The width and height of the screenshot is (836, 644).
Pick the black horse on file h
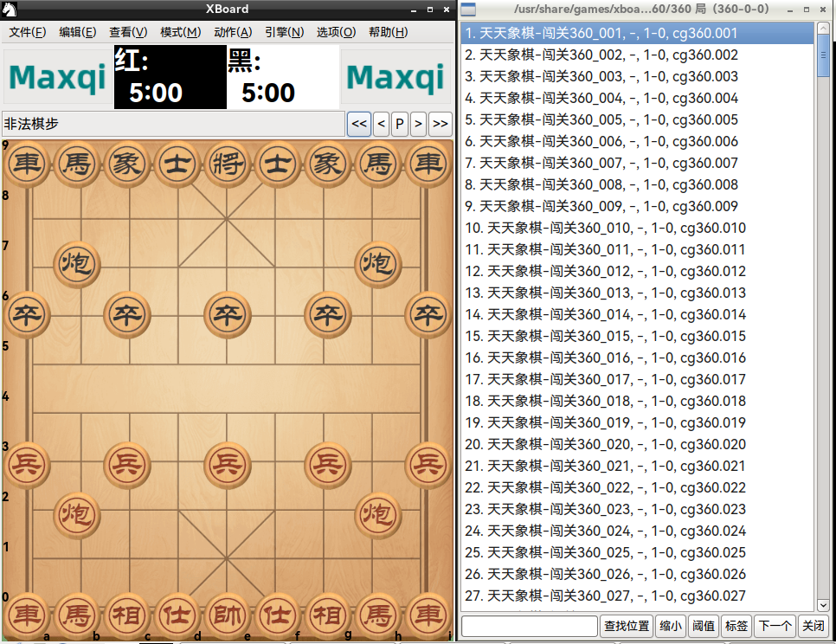[x=378, y=164]
